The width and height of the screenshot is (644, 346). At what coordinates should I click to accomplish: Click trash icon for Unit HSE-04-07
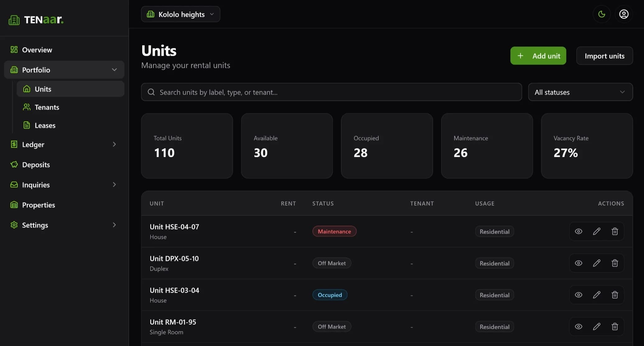tap(615, 231)
